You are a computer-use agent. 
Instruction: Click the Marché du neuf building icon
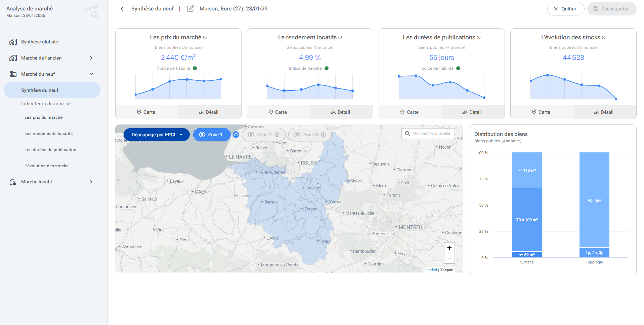pyautogui.click(x=13, y=74)
